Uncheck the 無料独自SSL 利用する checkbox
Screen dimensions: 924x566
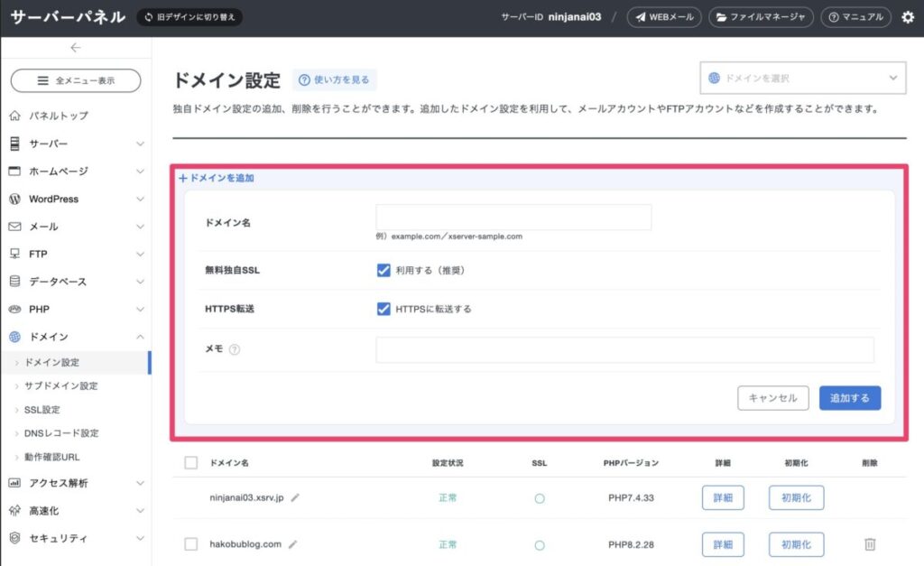point(383,270)
